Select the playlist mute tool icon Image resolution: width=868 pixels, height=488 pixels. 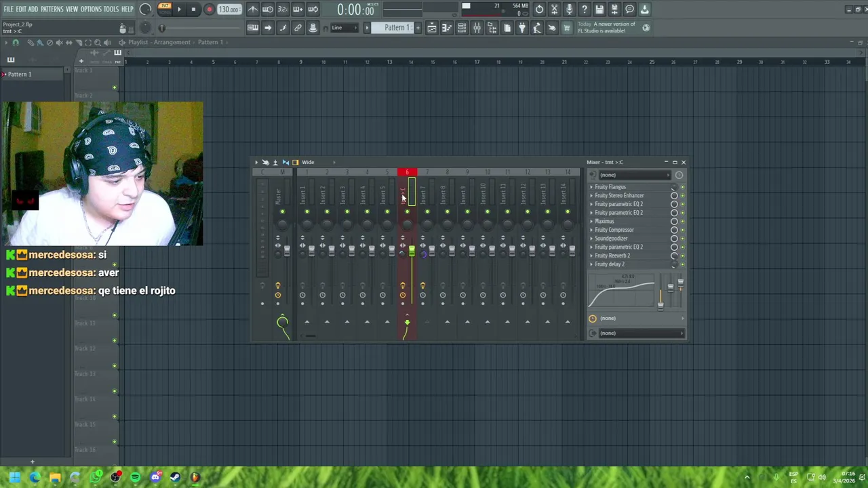pyautogui.click(x=59, y=42)
